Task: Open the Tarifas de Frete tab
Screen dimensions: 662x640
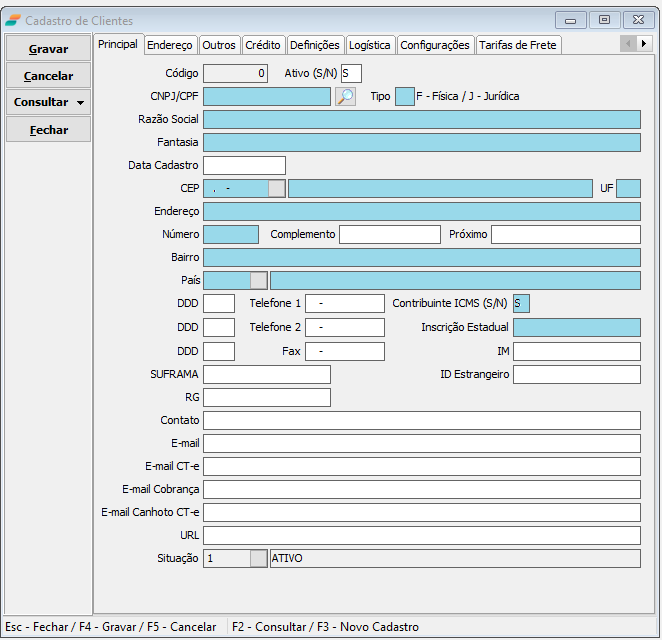Action: [x=518, y=45]
